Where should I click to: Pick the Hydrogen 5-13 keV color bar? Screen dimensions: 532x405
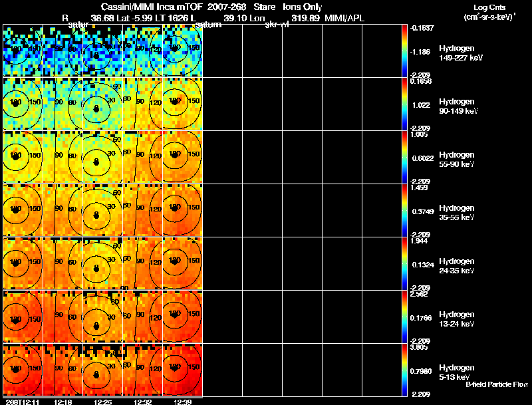pos(406,370)
